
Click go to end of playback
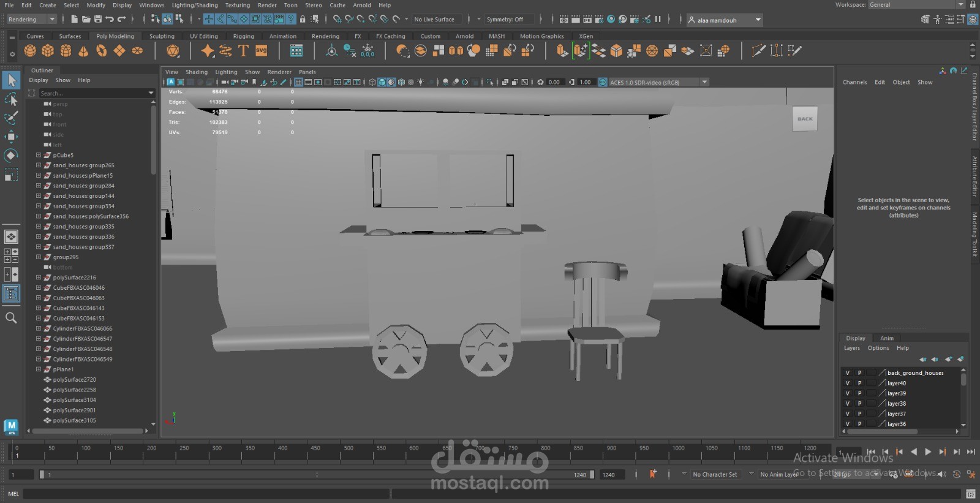pos(971,452)
